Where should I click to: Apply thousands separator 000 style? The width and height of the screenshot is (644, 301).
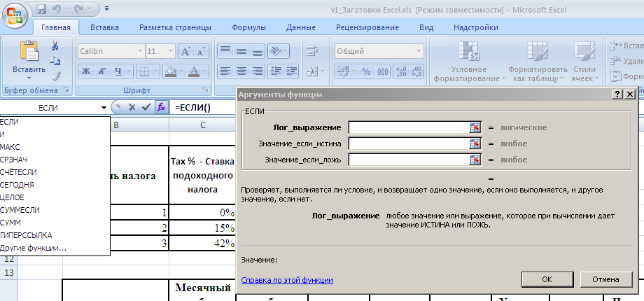coord(383,71)
